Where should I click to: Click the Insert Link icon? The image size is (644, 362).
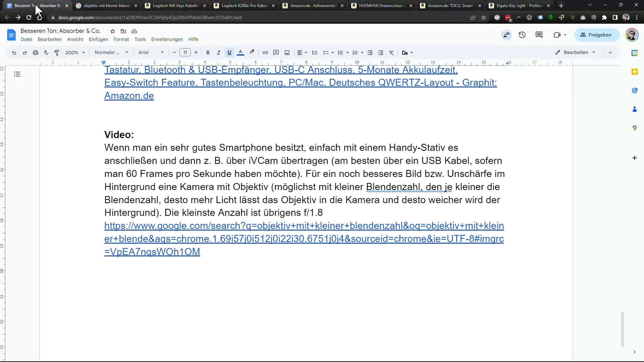click(x=265, y=52)
